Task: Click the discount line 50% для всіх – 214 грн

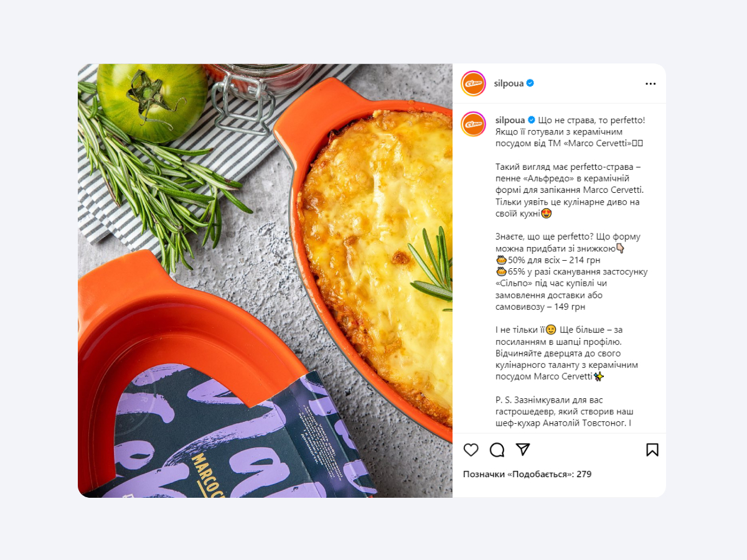Action: (548, 260)
